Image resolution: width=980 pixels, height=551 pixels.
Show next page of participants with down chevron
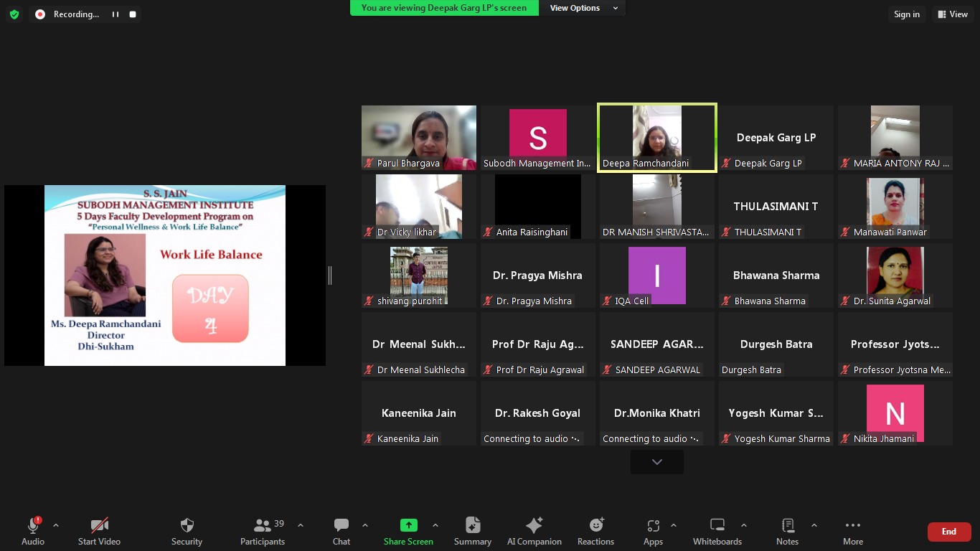(x=656, y=462)
